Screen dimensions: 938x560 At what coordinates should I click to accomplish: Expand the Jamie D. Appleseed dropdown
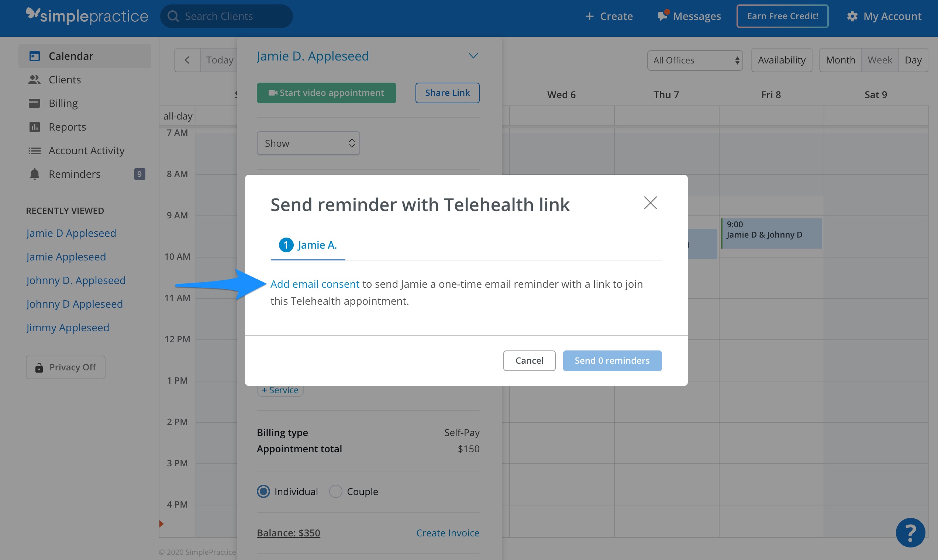click(473, 56)
